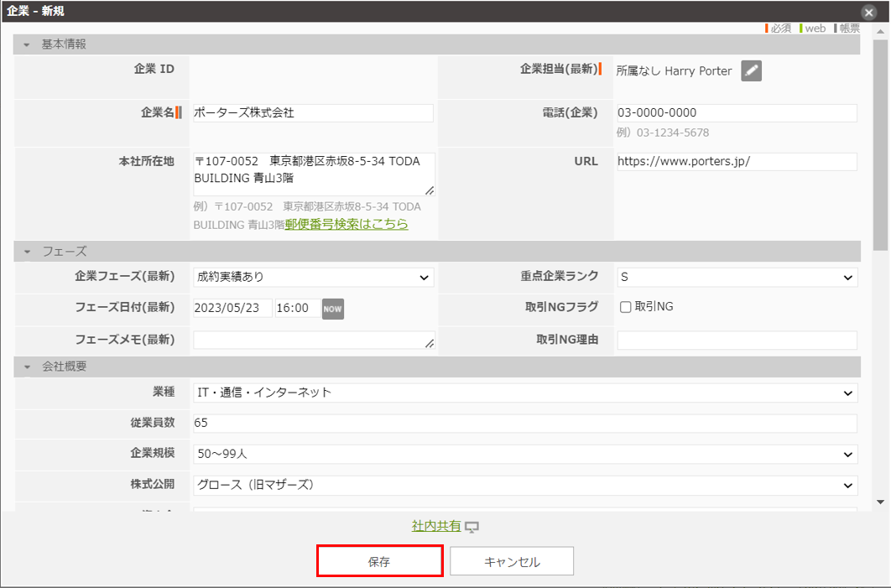The height and width of the screenshot is (588, 891).
Task: Collapse the フェーズ section header
Action: pyautogui.click(x=27, y=251)
